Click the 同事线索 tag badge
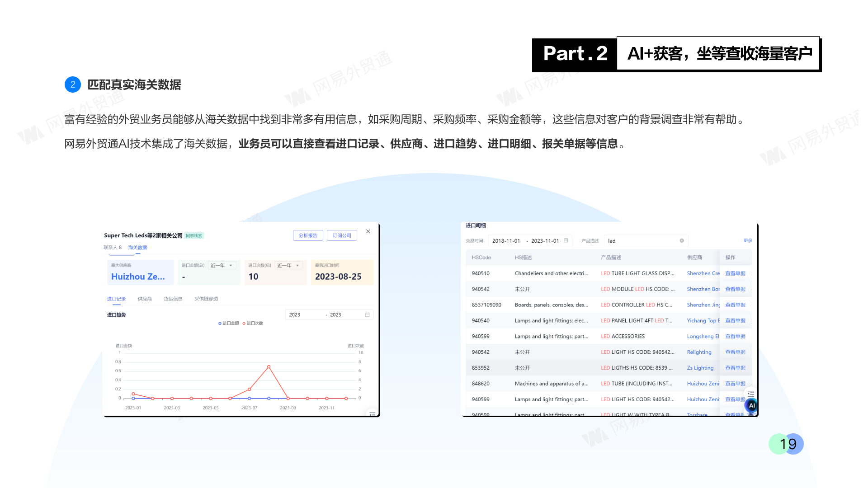Viewport: 868px width, 488px height. (x=194, y=236)
